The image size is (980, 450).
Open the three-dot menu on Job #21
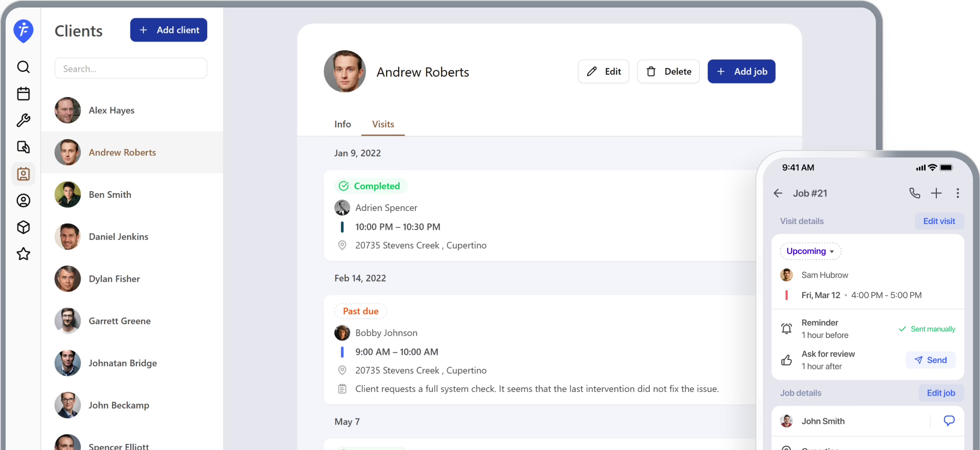click(x=958, y=193)
